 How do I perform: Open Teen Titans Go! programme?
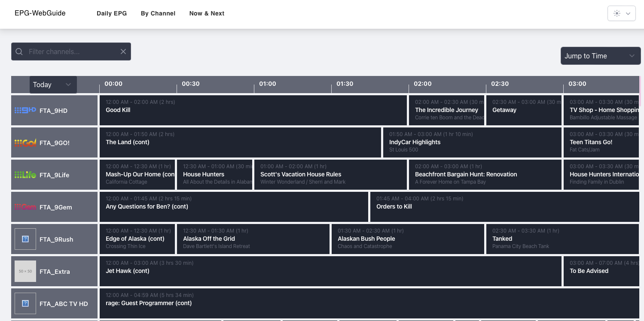(601, 142)
